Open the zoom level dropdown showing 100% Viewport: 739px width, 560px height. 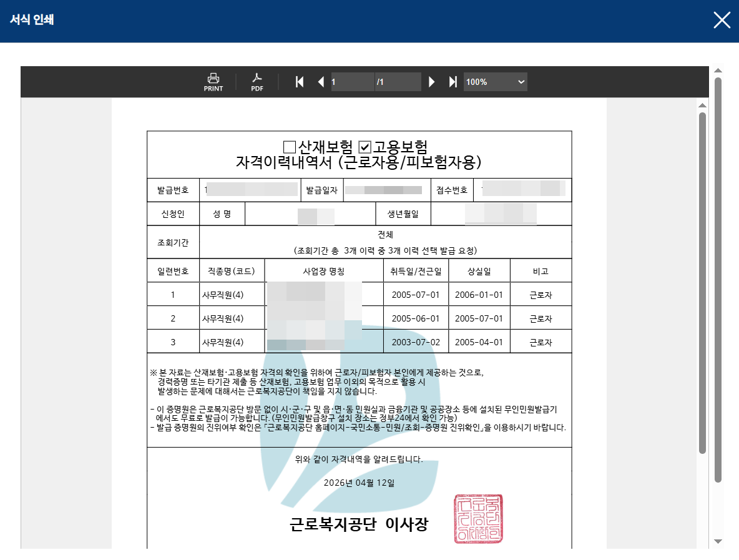(x=495, y=81)
